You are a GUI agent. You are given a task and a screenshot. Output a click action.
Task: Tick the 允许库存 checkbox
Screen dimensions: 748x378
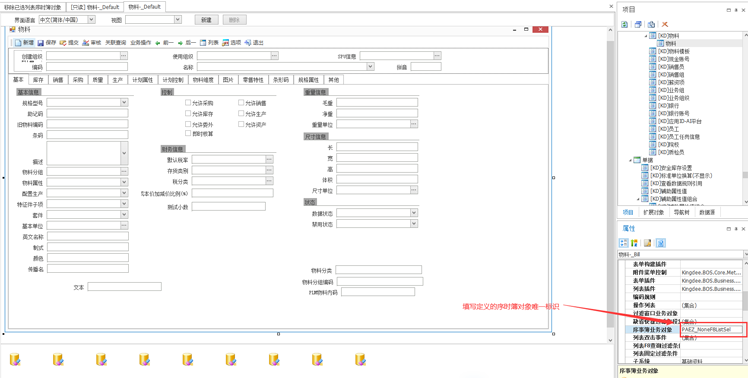[x=188, y=114]
